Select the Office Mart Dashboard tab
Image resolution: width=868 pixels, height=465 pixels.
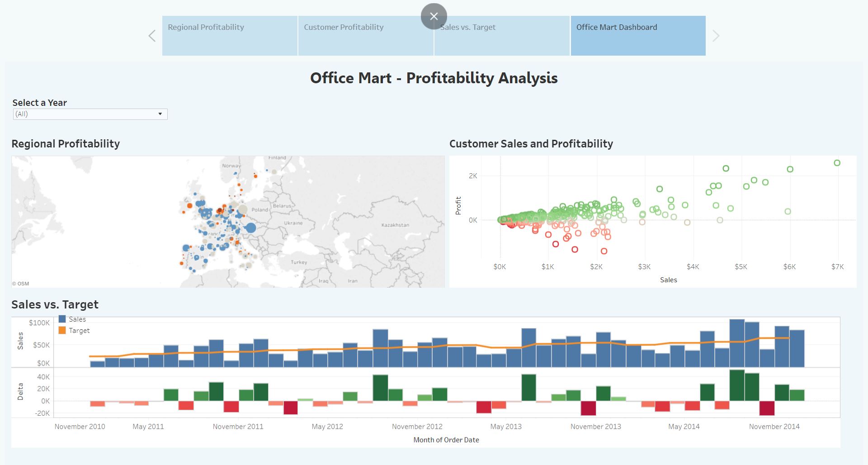coord(638,36)
